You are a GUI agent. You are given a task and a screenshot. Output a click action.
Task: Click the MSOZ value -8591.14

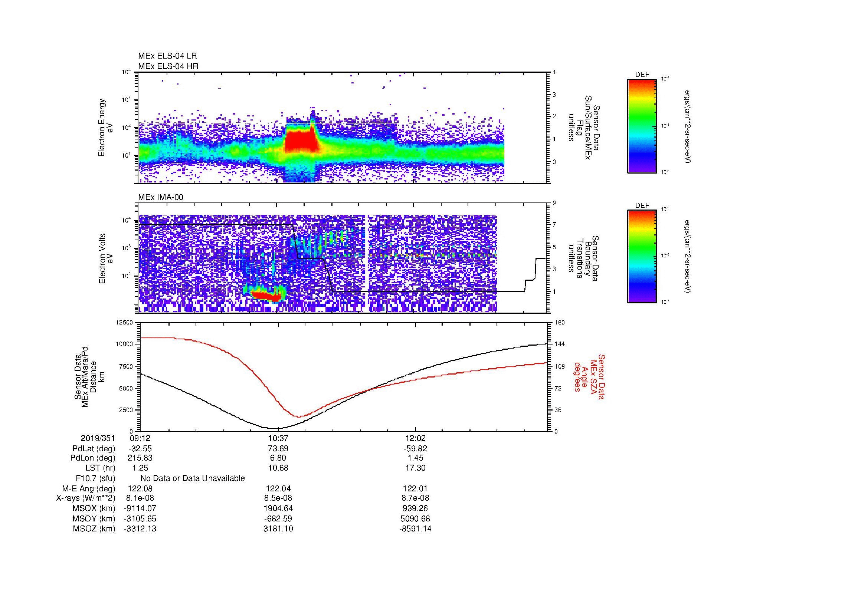pos(416,529)
